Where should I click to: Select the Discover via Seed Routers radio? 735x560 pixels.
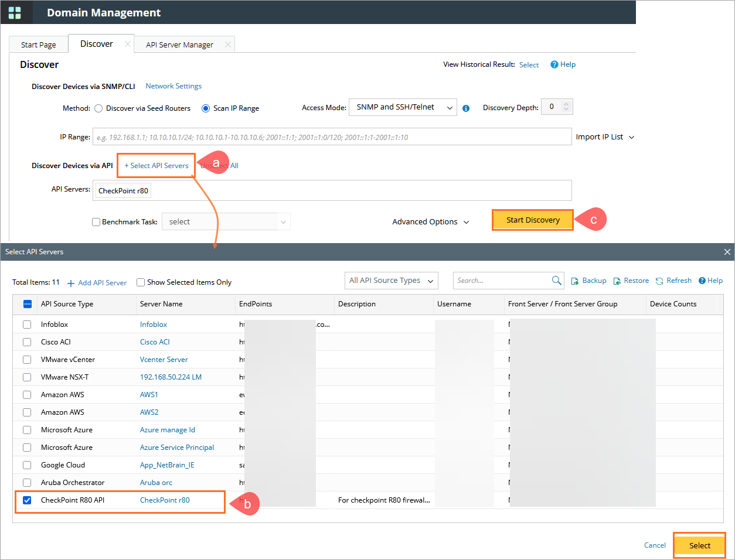[x=98, y=108]
